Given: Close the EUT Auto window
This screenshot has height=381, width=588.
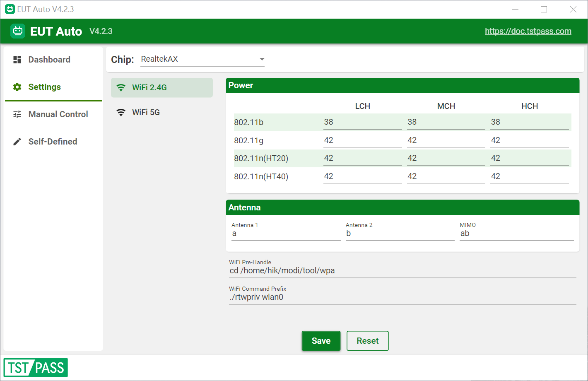Looking at the screenshot, I should click(573, 9).
